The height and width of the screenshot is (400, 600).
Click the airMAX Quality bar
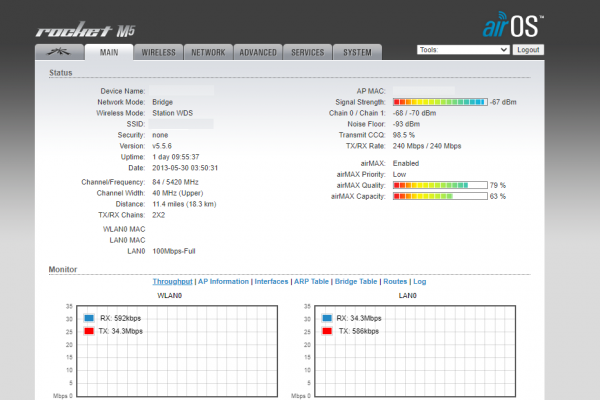[439, 185]
